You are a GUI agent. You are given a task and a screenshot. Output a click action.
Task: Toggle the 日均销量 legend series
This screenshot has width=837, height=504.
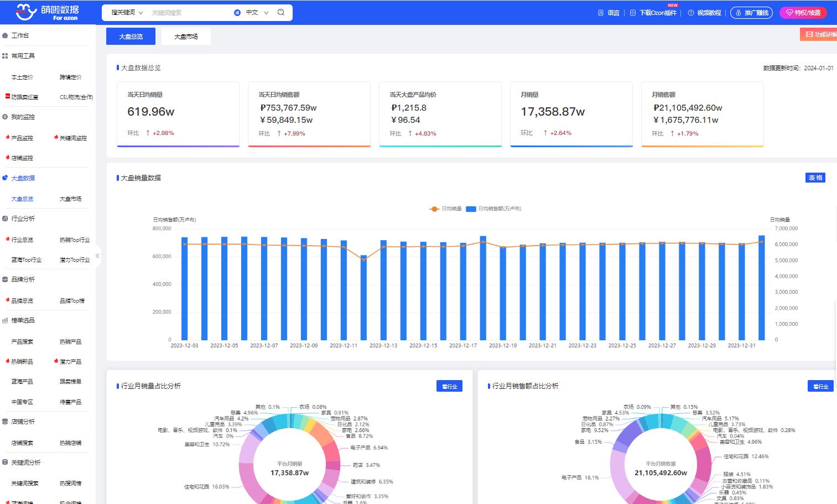click(445, 209)
